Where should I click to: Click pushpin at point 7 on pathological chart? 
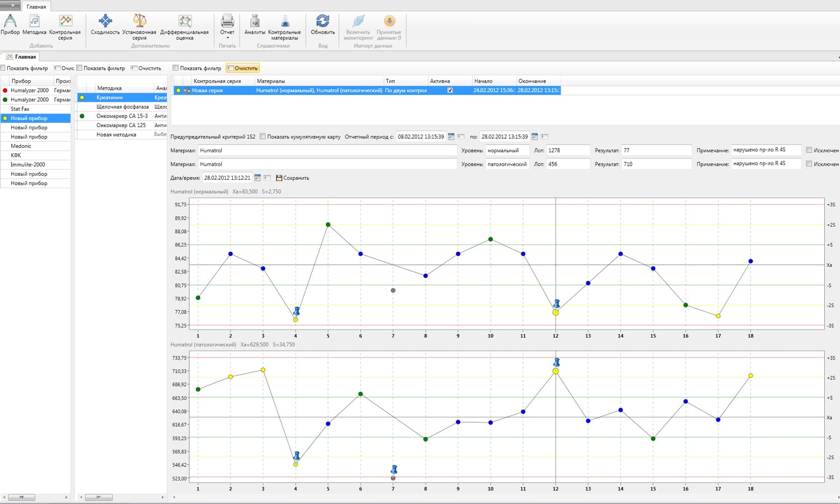click(x=394, y=469)
